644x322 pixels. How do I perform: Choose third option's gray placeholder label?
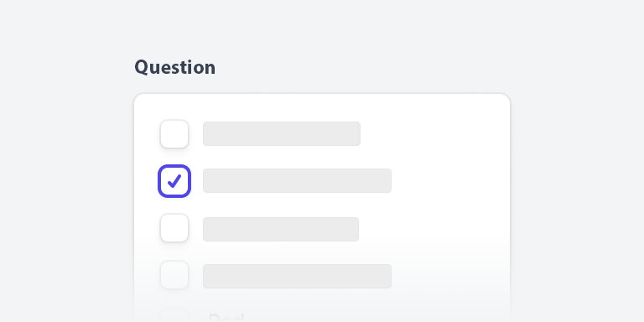281,229
